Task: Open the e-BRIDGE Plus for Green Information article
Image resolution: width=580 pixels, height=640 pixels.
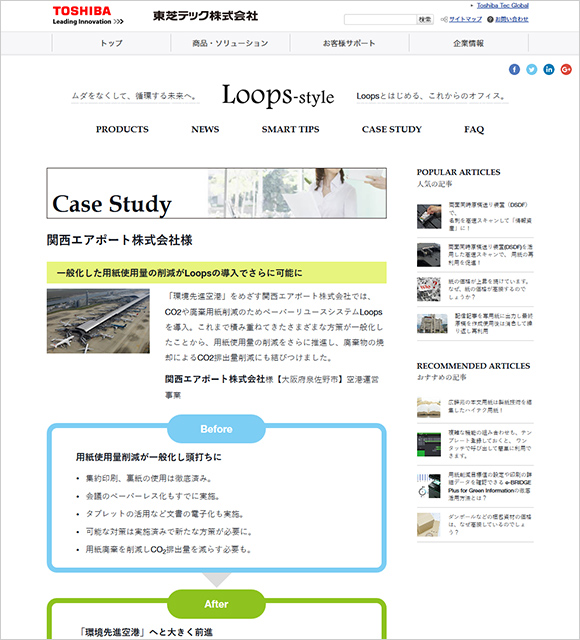Action: pos(490,486)
